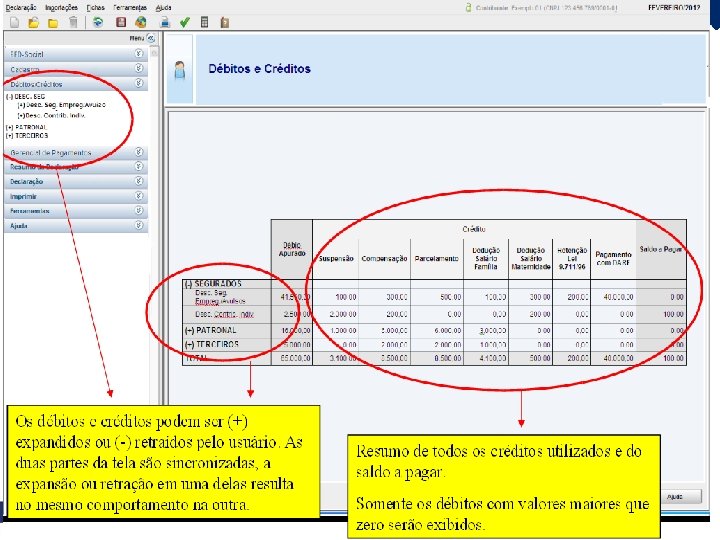Expand the TERCEIROS row in table
This screenshot has height=540, width=720.
pos(189,344)
